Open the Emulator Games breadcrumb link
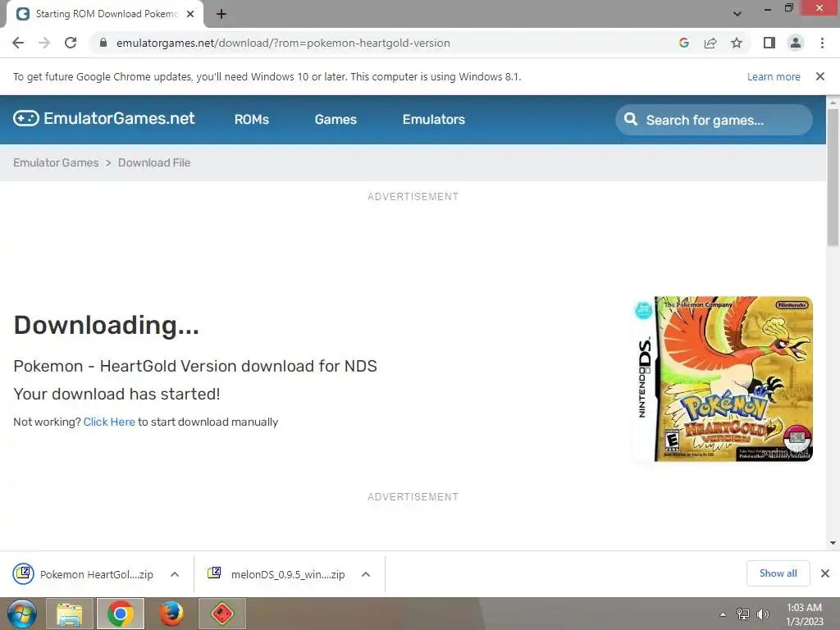The height and width of the screenshot is (630, 840). point(56,163)
